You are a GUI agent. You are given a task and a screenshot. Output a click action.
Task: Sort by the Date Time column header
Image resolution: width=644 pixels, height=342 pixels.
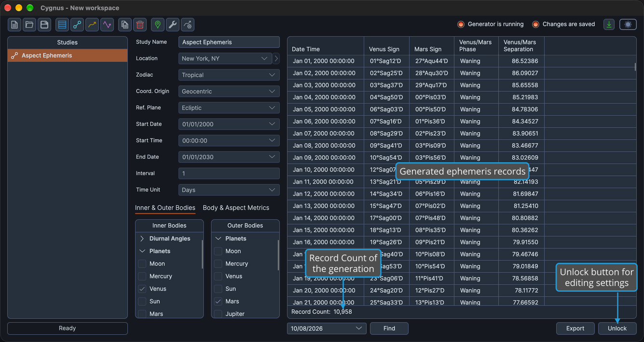coord(326,46)
